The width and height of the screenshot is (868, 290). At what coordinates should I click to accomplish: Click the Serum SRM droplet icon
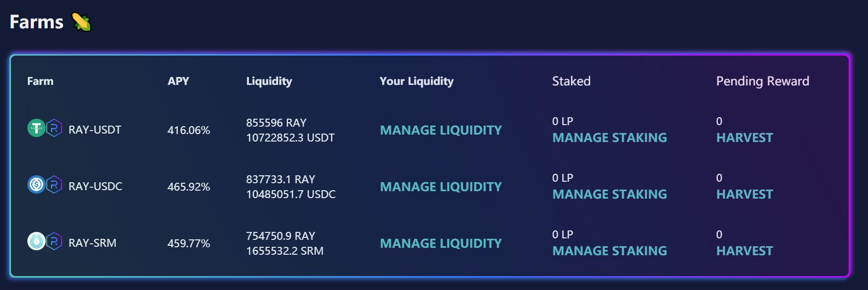pos(36,242)
